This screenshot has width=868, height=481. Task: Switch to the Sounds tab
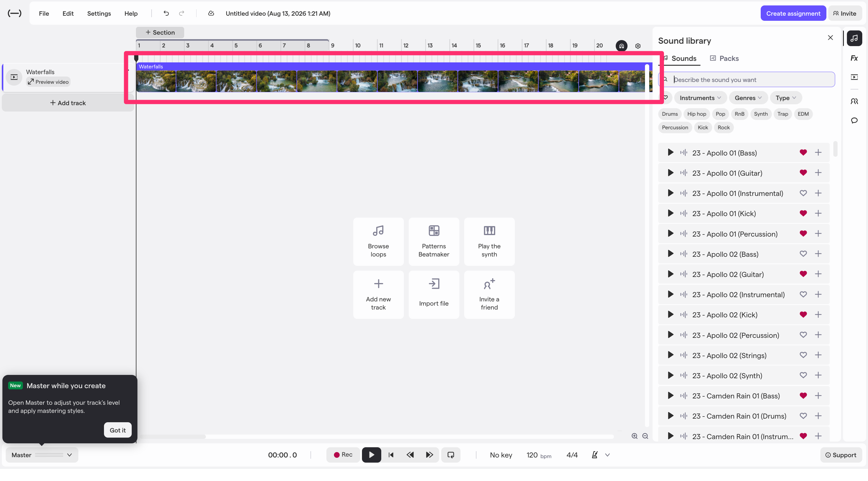click(680, 58)
